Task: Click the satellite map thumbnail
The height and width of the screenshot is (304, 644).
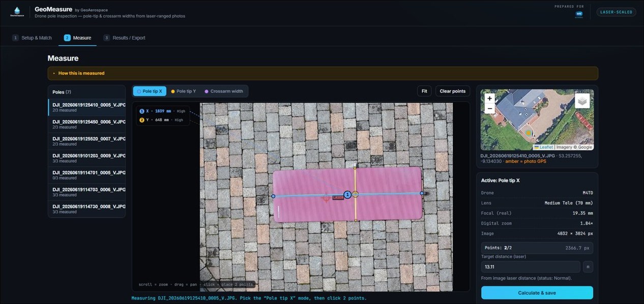Action: coord(537,120)
